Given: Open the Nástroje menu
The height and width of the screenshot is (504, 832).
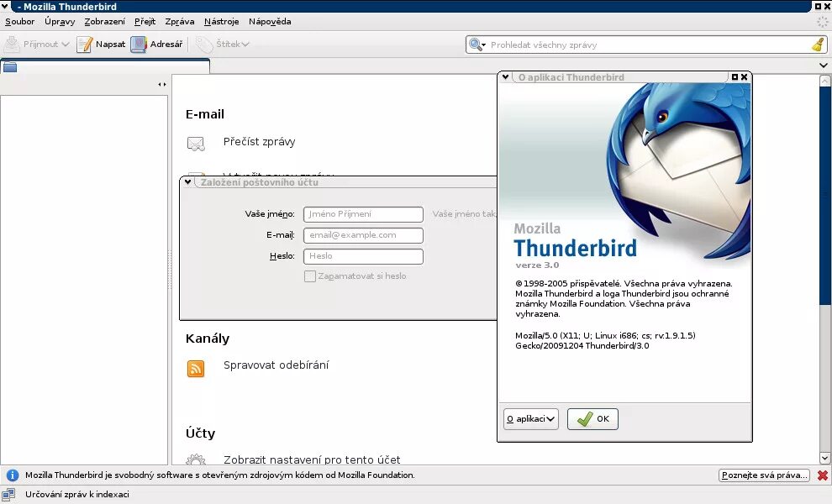Looking at the screenshot, I should [x=221, y=22].
